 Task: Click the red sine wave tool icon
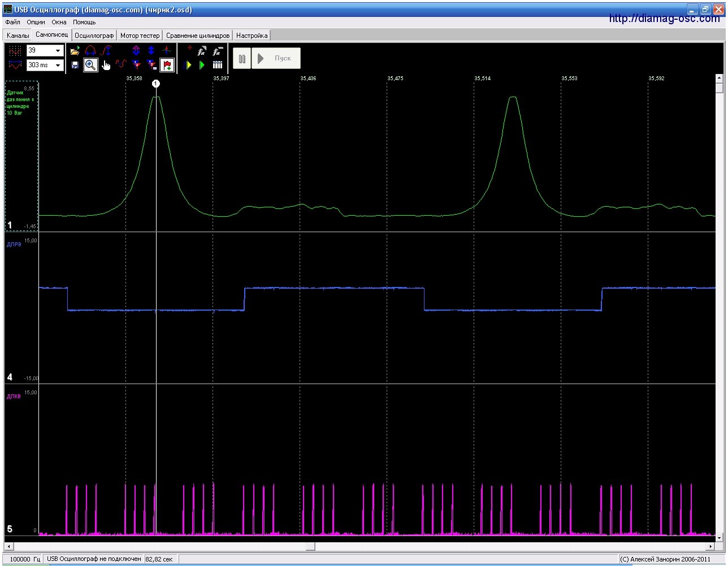point(121,65)
